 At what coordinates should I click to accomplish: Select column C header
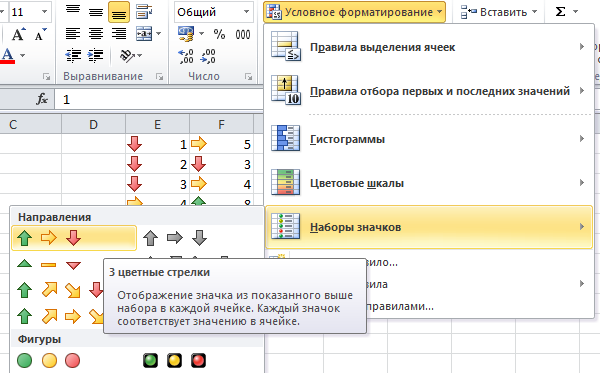click(x=30, y=124)
